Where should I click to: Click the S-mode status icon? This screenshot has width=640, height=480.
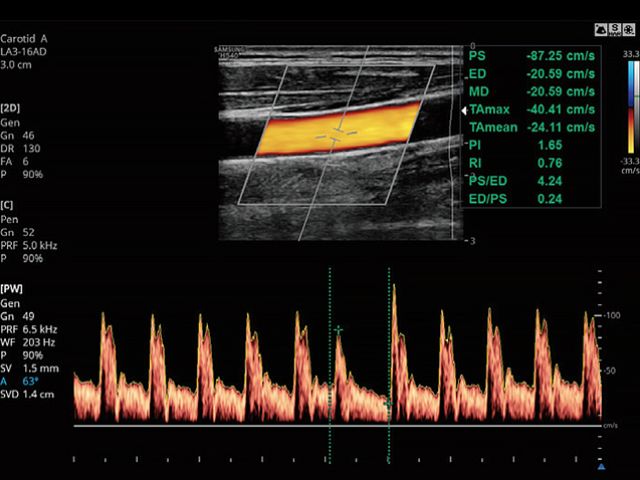[615, 31]
